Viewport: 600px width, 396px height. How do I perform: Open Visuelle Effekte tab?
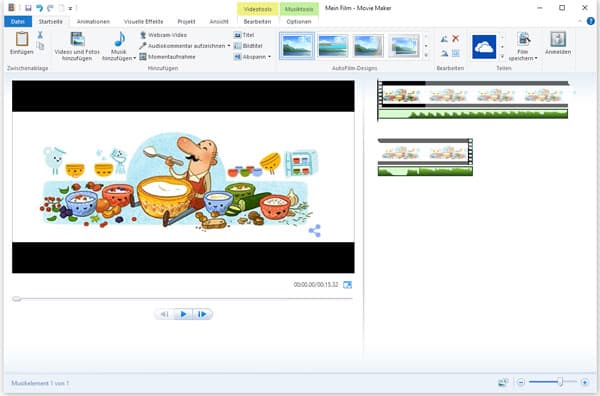(x=143, y=21)
